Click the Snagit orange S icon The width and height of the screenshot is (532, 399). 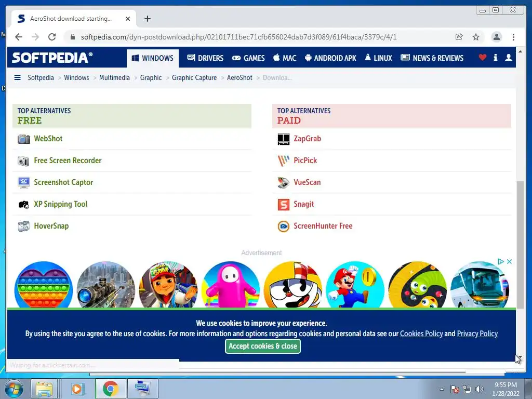tap(283, 205)
